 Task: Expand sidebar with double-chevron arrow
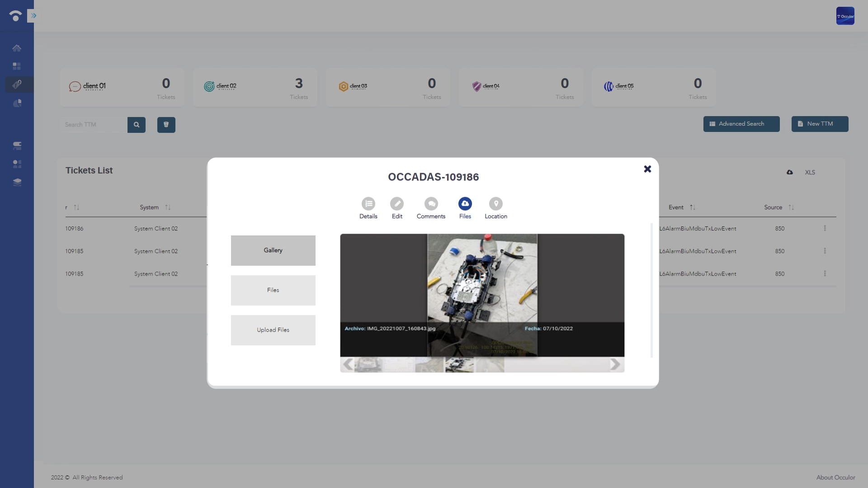coord(33,16)
